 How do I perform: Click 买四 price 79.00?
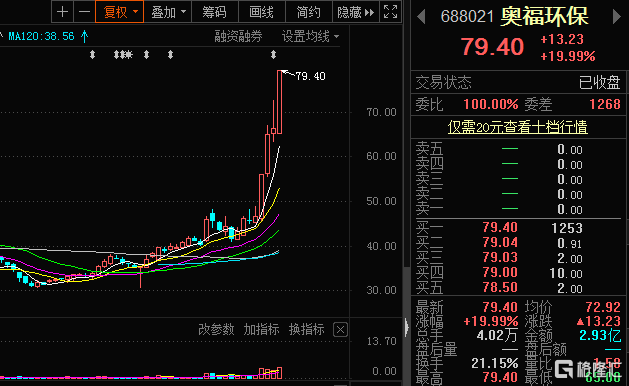pyautogui.click(x=500, y=272)
